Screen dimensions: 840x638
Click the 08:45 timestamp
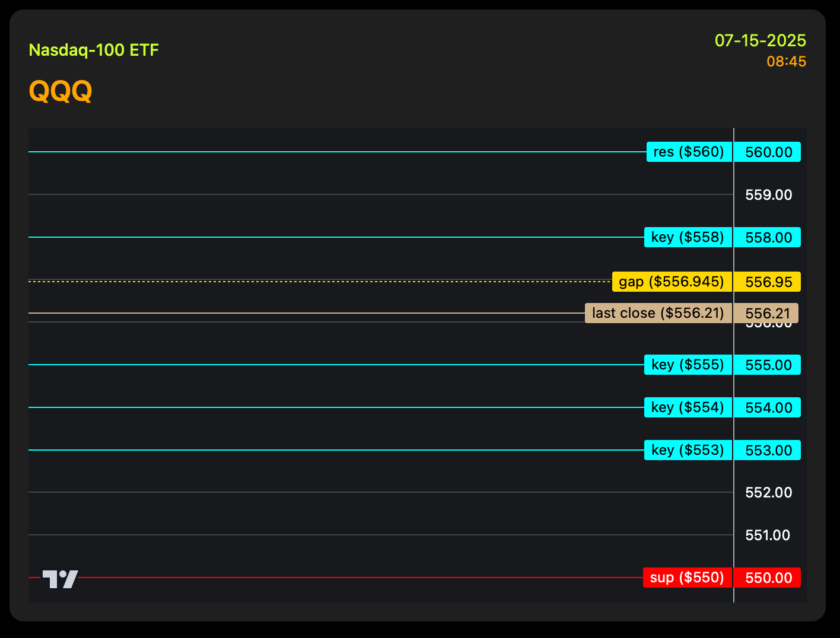click(787, 61)
